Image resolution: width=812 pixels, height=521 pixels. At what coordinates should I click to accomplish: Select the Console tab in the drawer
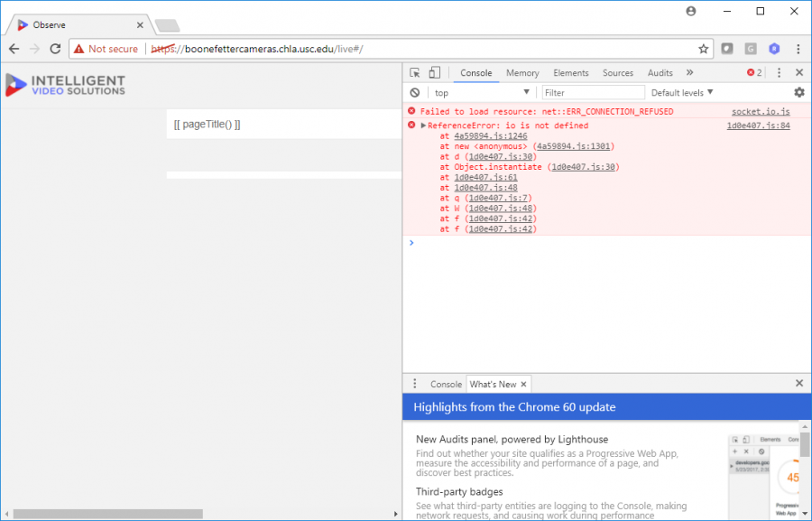point(446,384)
